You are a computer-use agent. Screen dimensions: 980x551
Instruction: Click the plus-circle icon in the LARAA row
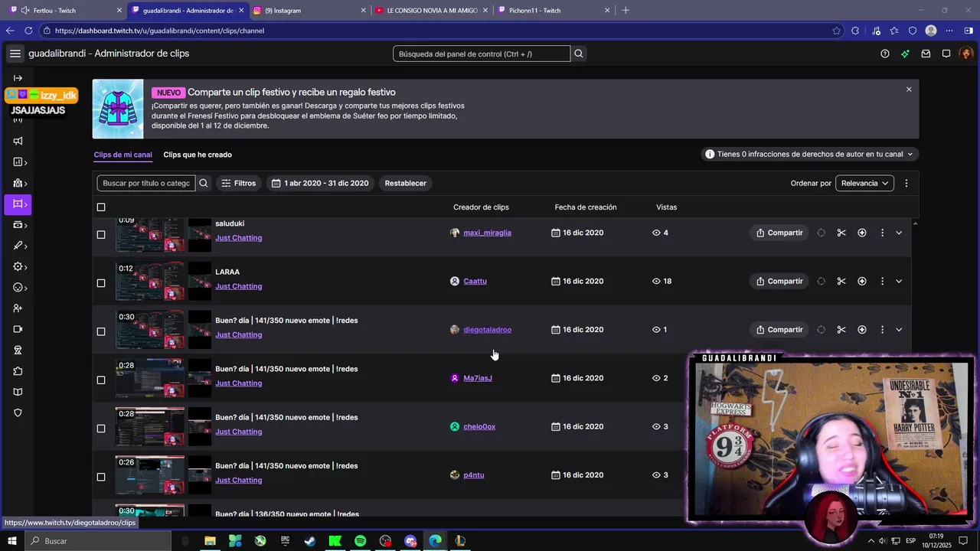[x=862, y=281]
